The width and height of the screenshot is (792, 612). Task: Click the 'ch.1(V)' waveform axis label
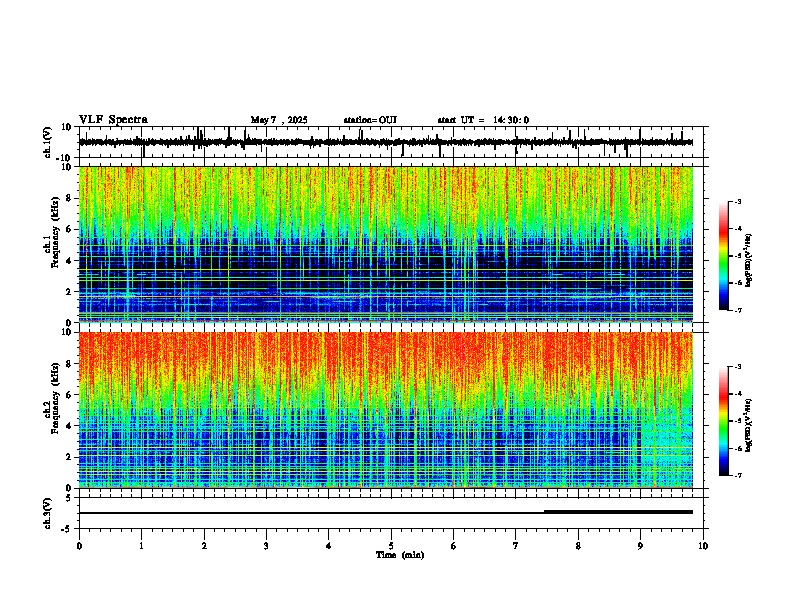click(x=49, y=142)
